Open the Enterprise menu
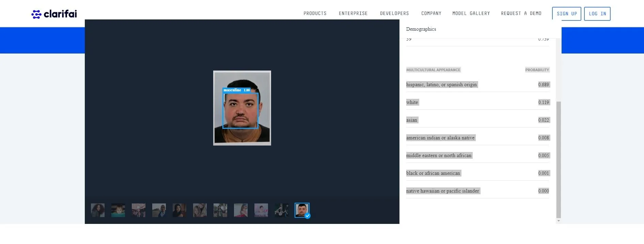This screenshot has width=644, height=244. click(x=353, y=14)
